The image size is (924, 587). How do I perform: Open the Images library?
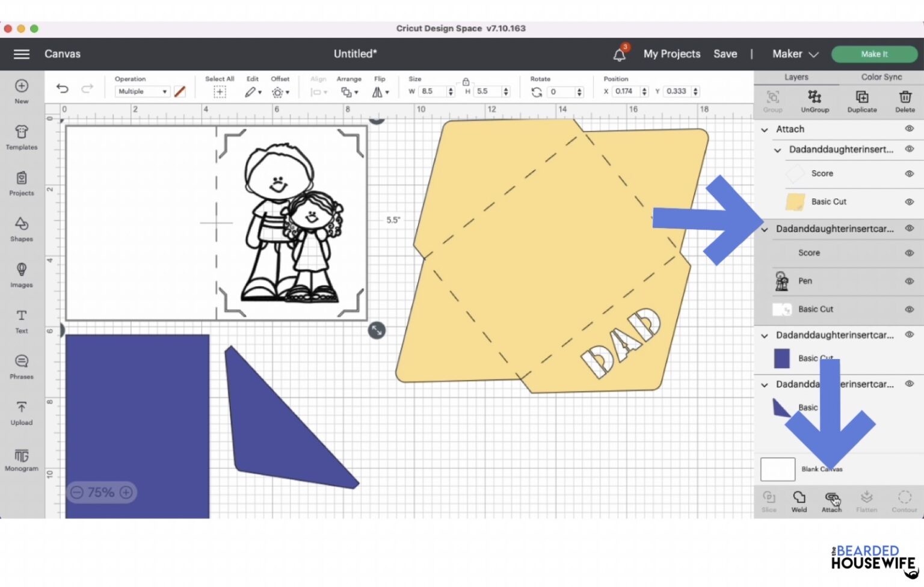tap(22, 275)
